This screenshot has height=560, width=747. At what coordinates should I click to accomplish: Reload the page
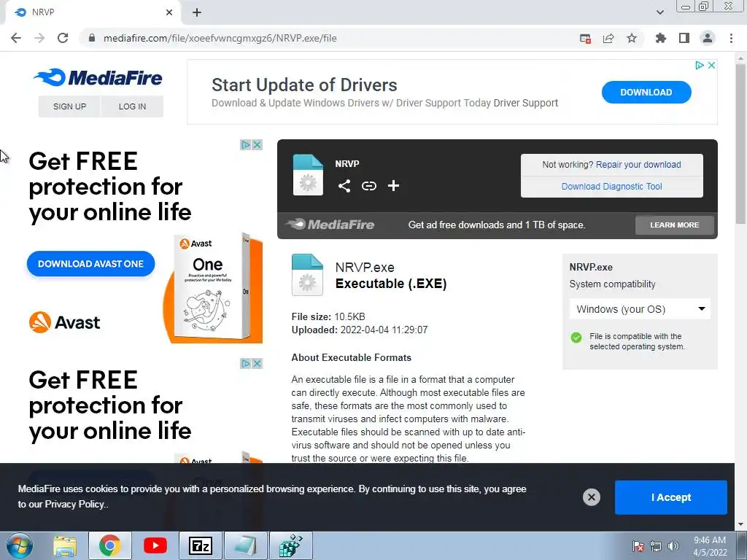coord(63,38)
